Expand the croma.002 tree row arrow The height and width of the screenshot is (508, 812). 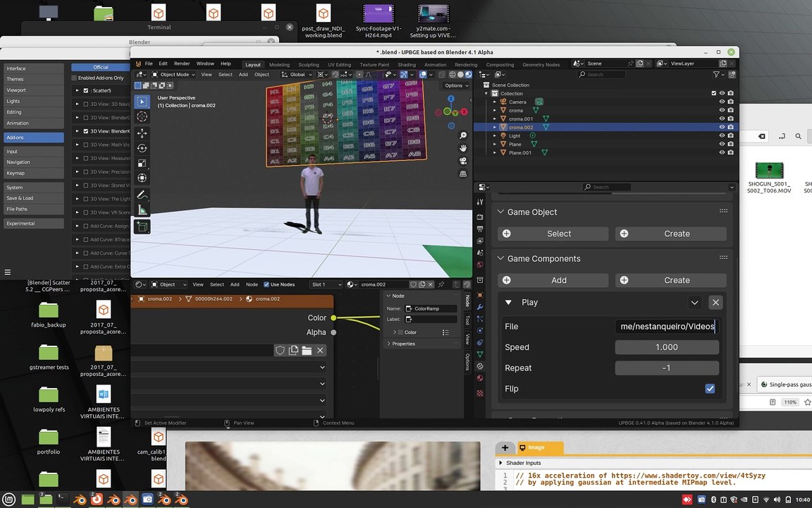tap(495, 127)
